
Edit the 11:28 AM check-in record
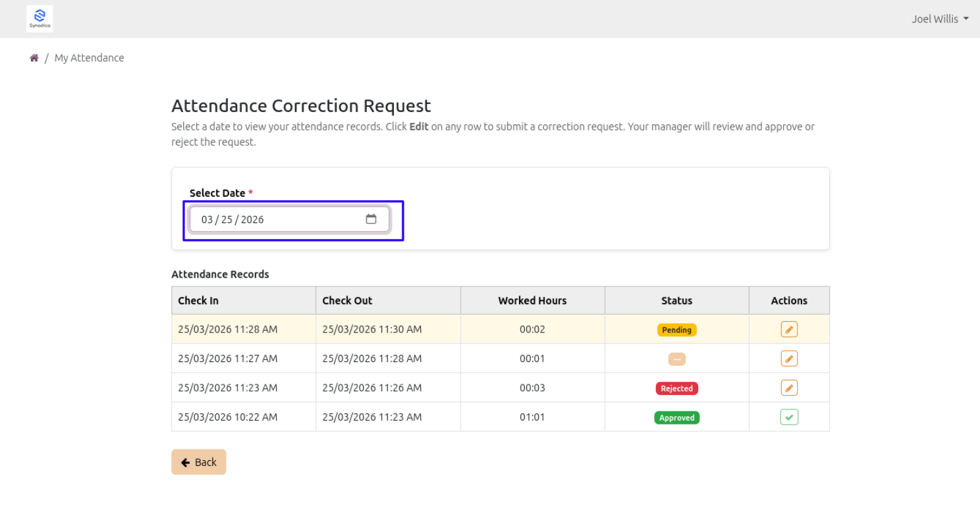789,329
